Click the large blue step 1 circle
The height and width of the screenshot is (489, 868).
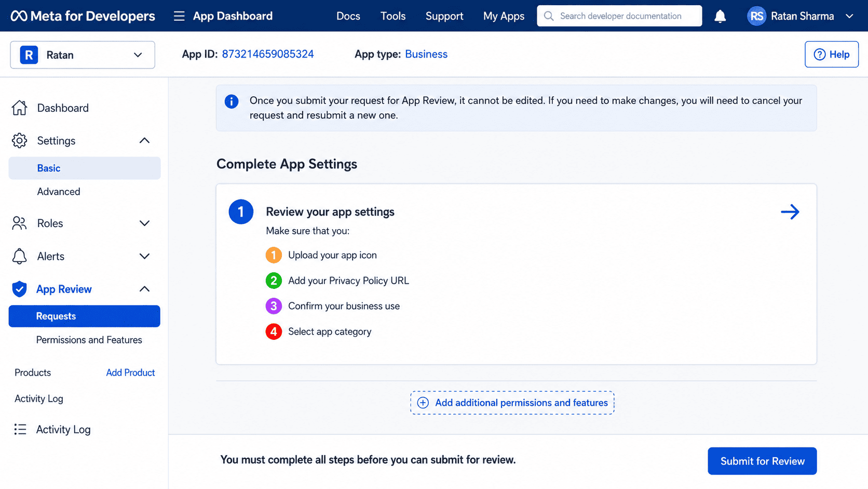pos(241,212)
